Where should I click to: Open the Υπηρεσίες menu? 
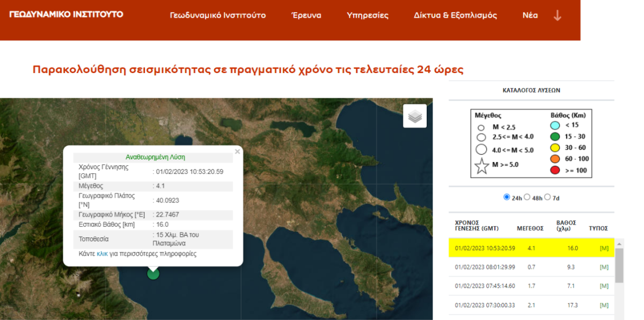tap(368, 15)
